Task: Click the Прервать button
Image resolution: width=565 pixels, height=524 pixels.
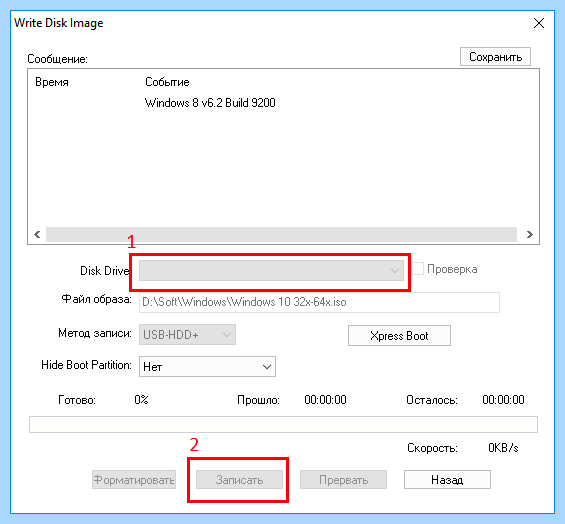Action: tap(343, 480)
